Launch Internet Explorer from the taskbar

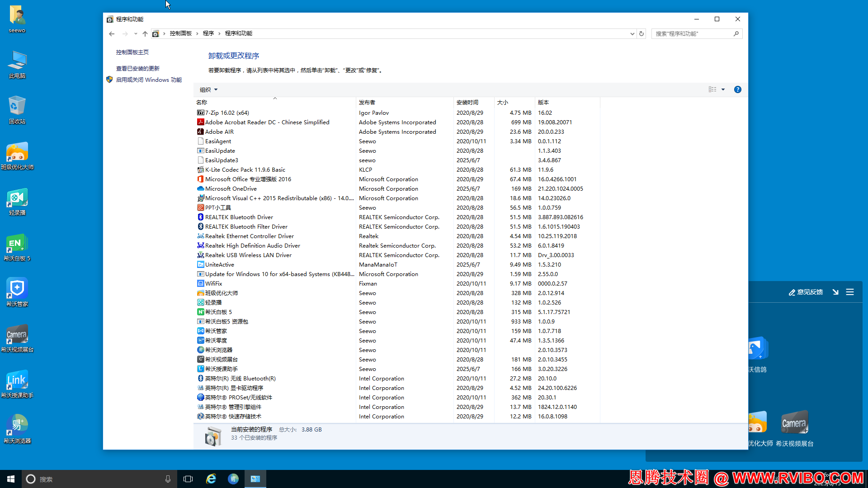click(211, 479)
